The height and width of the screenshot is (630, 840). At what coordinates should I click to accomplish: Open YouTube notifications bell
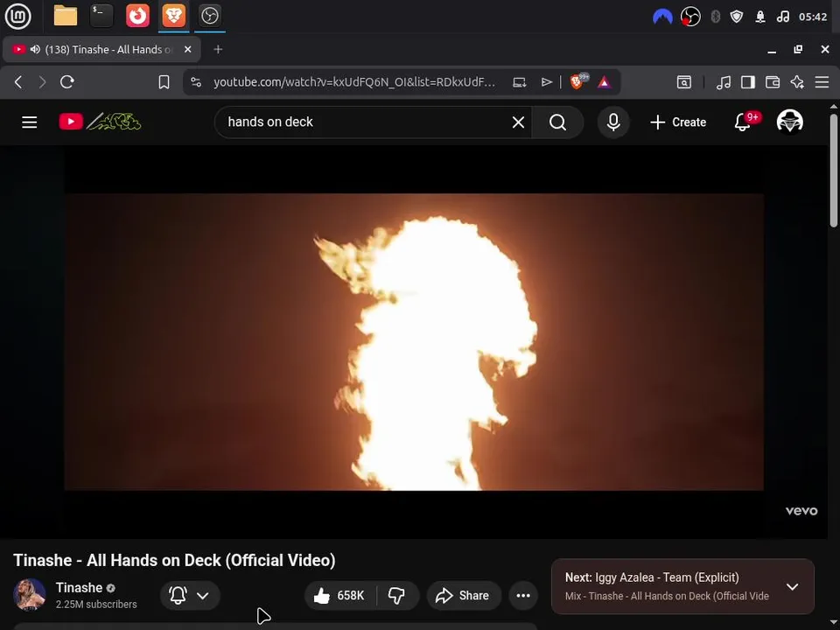[x=743, y=122]
